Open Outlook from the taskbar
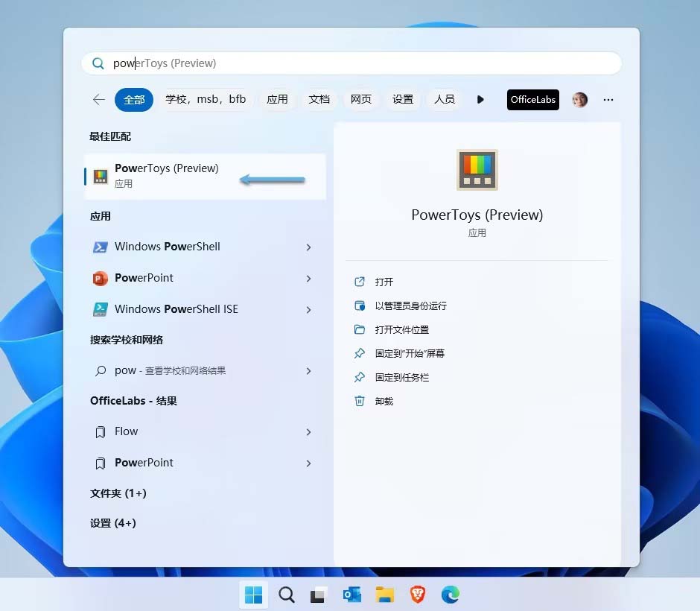Viewport: 700px width, 611px height. [x=352, y=595]
